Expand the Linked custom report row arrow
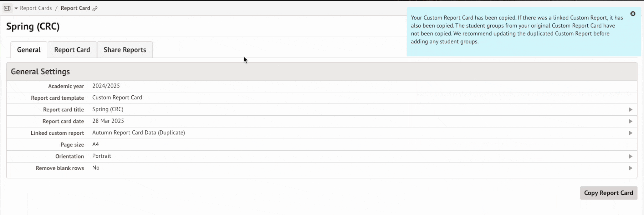The image size is (644, 215). 631,133
